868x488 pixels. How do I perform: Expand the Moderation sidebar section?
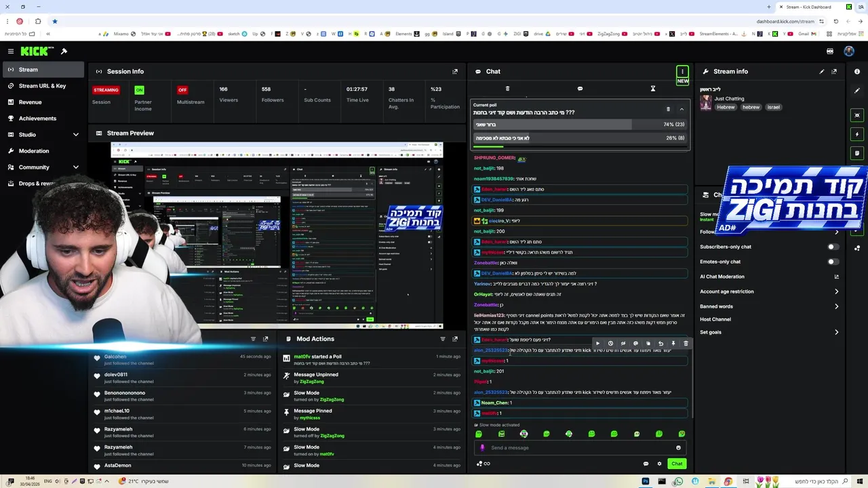click(x=43, y=150)
